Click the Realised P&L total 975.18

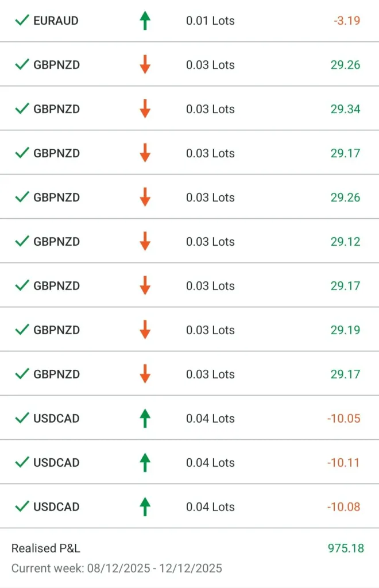[346, 548]
